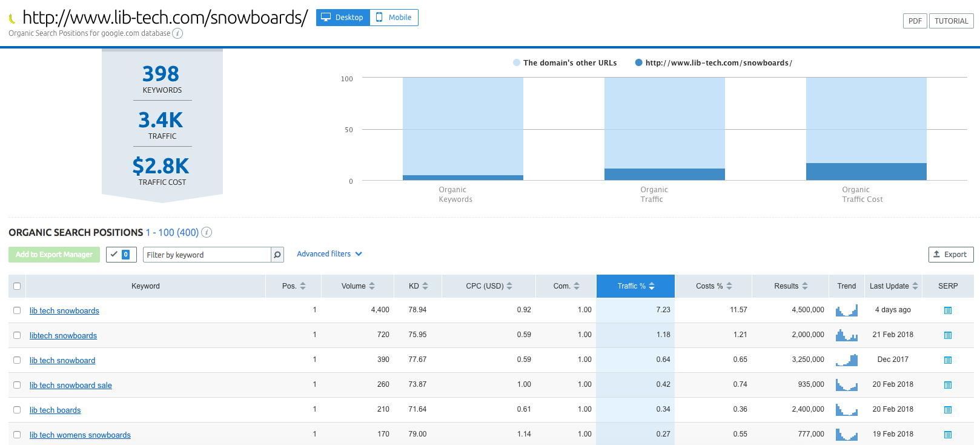The width and height of the screenshot is (980, 445).
Task: Open lib tech boards keyword link
Action: 55,410
